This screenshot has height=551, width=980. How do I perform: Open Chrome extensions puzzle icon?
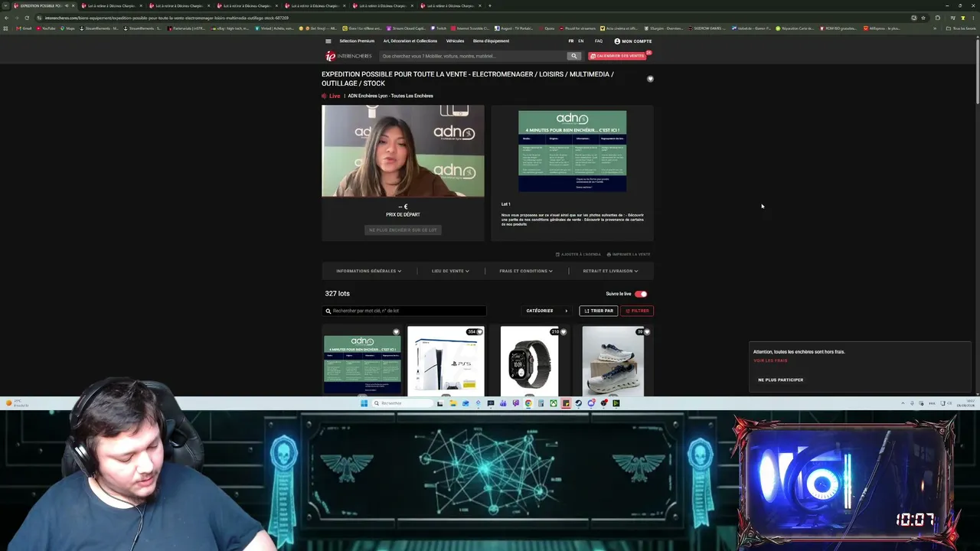[x=938, y=18]
